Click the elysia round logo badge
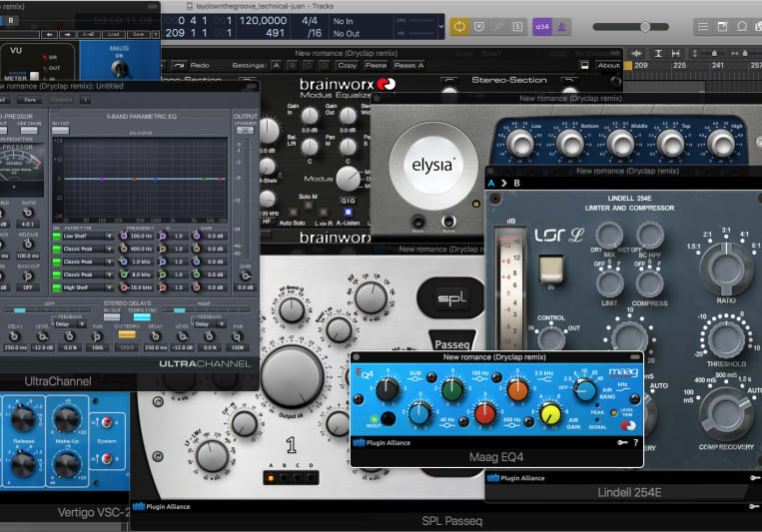Viewport: 762px width, 532px height. pos(432,166)
